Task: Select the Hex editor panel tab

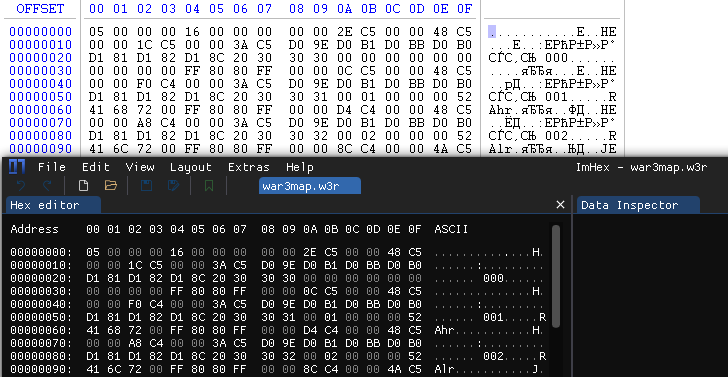Action: click(52, 205)
